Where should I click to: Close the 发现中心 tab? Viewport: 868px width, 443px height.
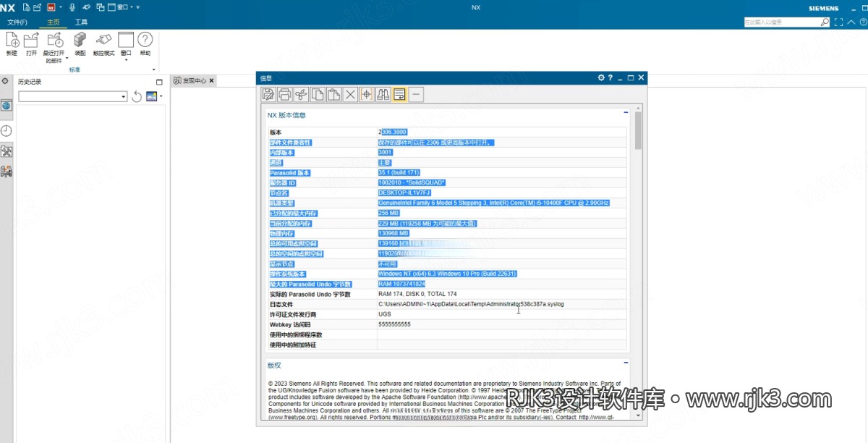click(x=212, y=80)
